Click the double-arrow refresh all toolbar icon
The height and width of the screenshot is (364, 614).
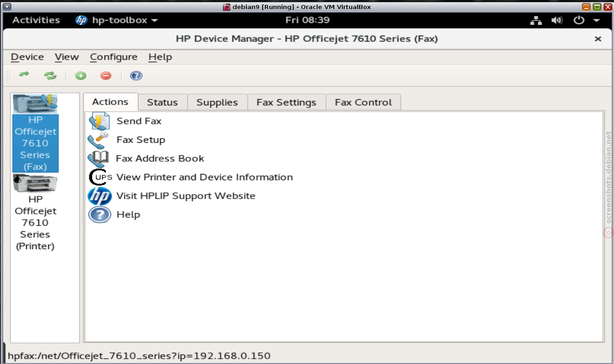pyautogui.click(x=50, y=76)
